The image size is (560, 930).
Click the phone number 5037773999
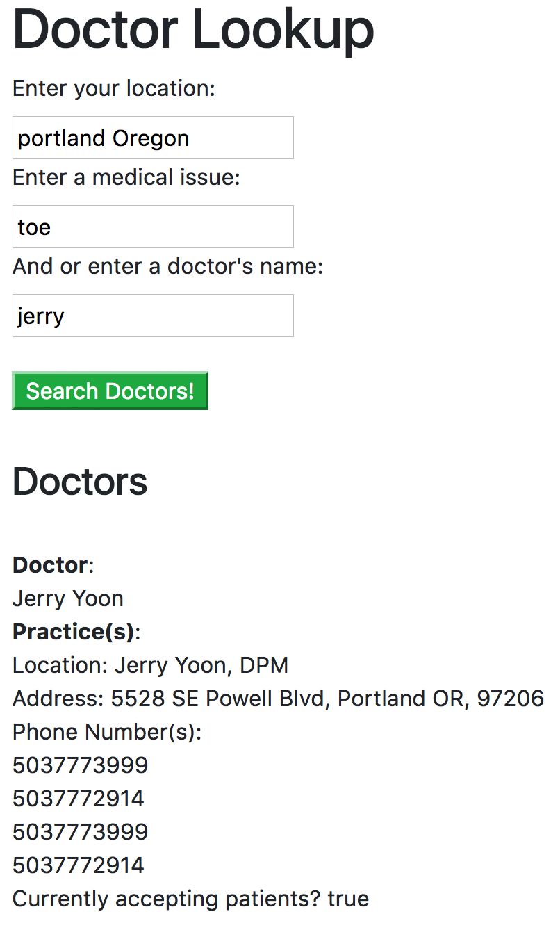pyautogui.click(x=79, y=765)
